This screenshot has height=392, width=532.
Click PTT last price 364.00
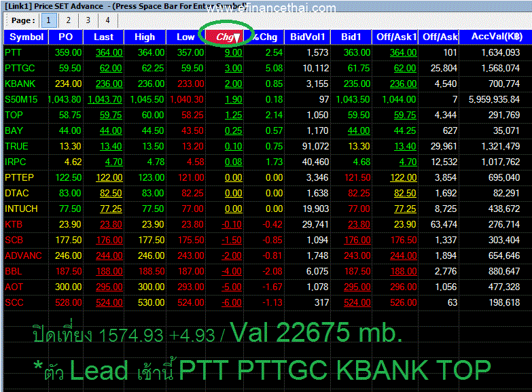(x=109, y=52)
